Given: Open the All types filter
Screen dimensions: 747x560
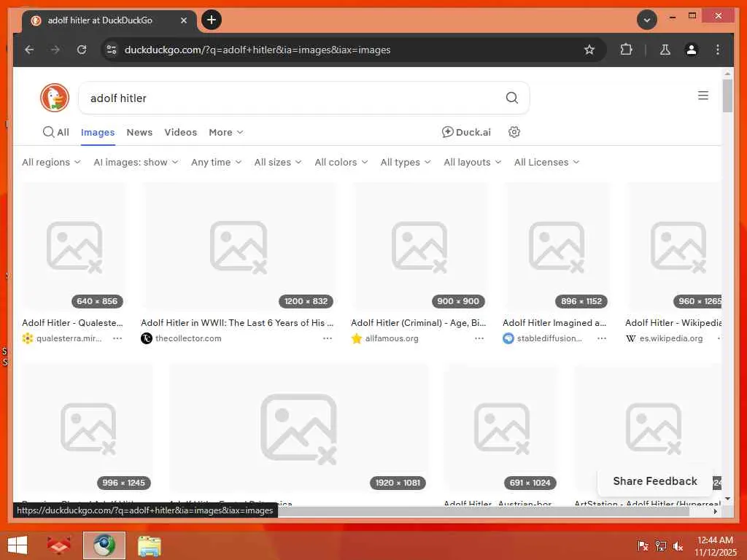Looking at the screenshot, I should (x=406, y=162).
